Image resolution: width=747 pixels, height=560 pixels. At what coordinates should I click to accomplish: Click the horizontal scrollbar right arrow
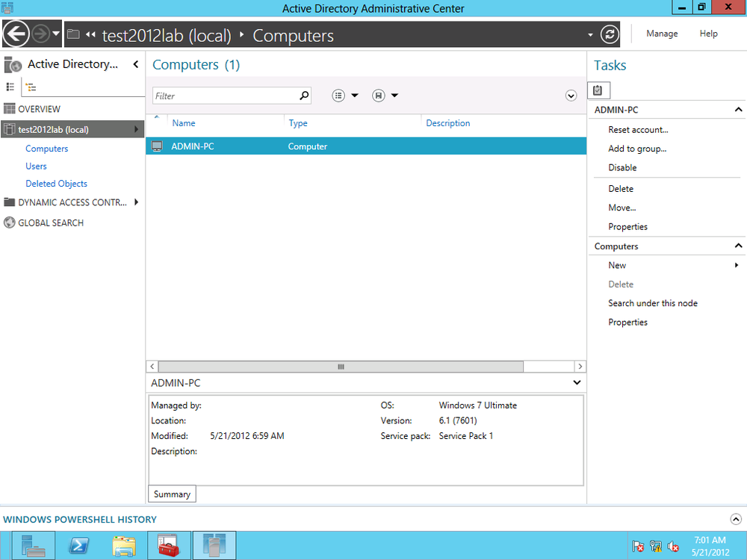point(580,366)
